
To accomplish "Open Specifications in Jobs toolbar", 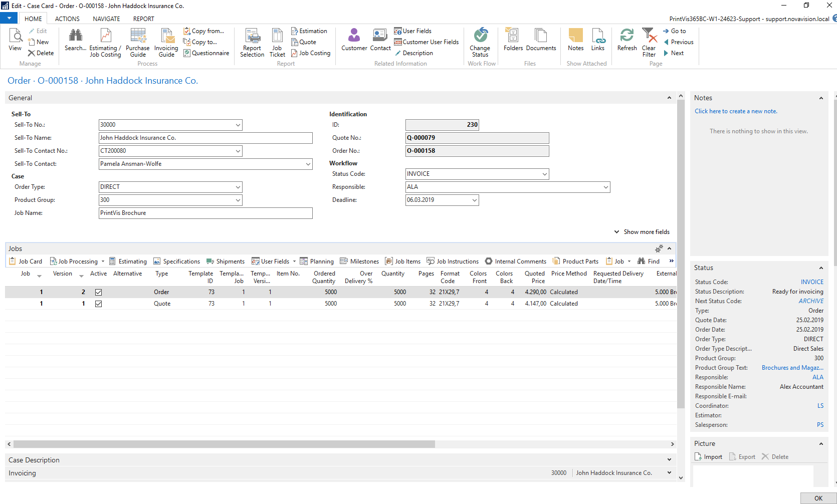I will (176, 262).
